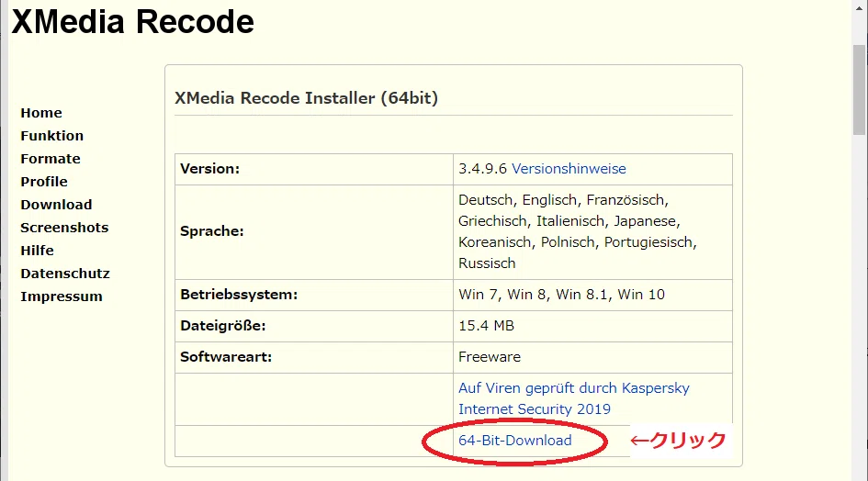Click the Win 7, Win 8 operating systems cell
This screenshot has height=481, width=868.
click(x=592, y=295)
